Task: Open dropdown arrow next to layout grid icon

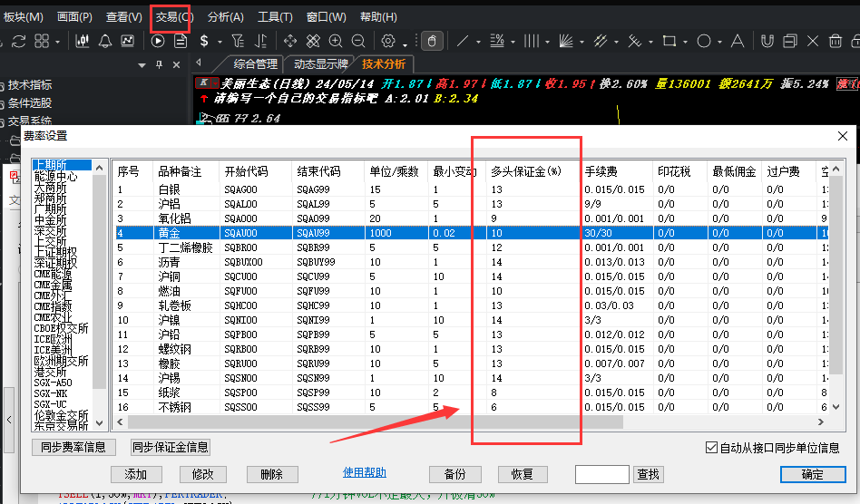Action: pos(57,43)
